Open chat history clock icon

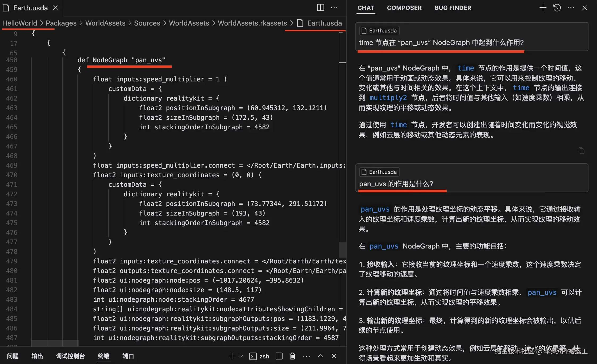557,8
